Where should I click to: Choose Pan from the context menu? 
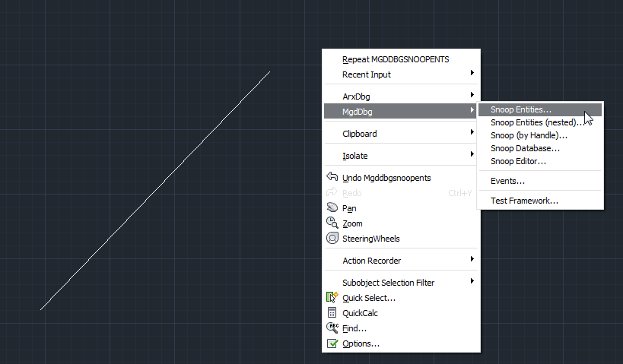pyautogui.click(x=401, y=208)
